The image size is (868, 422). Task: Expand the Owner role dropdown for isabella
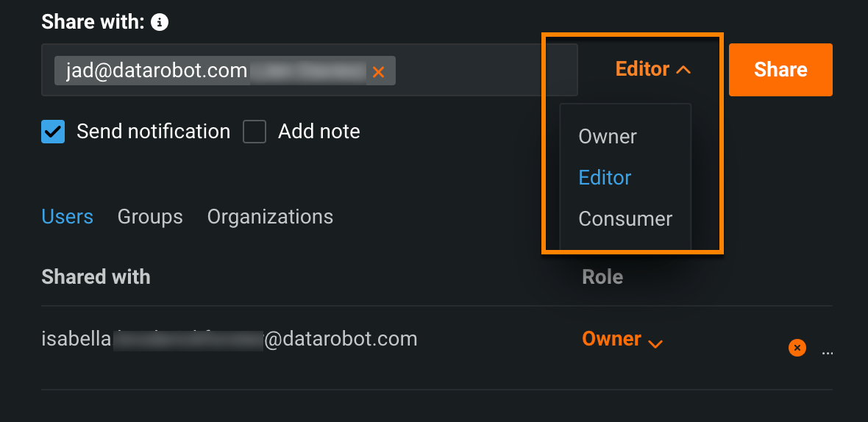tap(622, 340)
